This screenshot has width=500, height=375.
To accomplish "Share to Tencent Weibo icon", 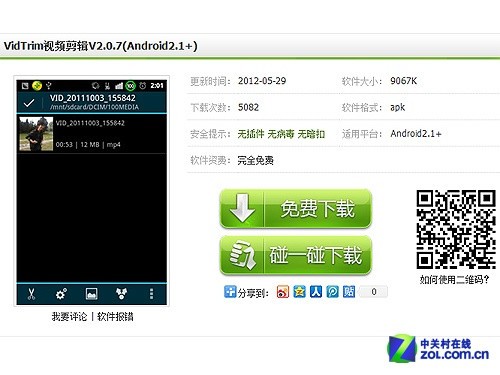I will [x=332, y=292].
